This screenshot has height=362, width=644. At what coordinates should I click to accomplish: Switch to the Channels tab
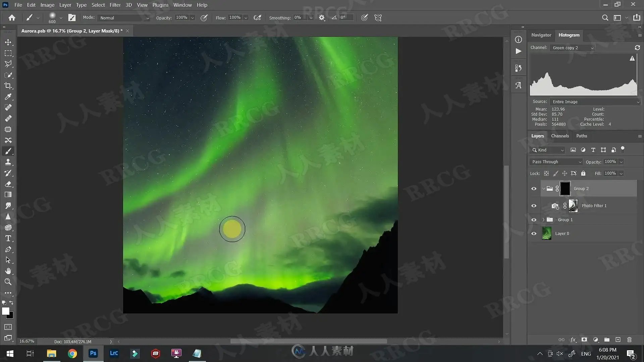coord(560,136)
